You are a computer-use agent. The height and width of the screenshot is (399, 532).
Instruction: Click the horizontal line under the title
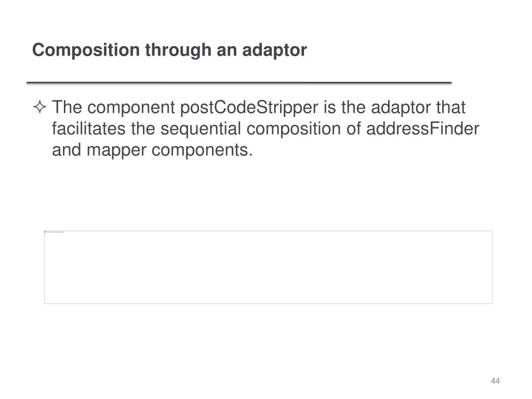click(x=239, y=83)
